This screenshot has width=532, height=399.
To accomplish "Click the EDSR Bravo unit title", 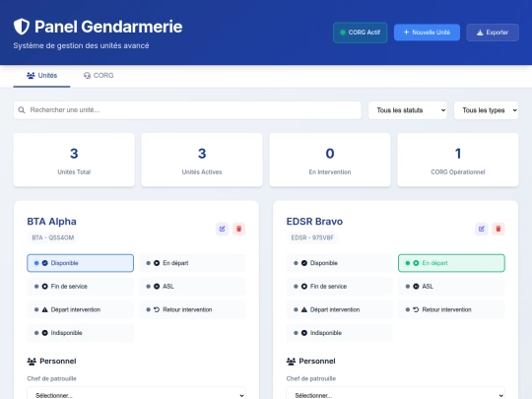I will 314,222.
